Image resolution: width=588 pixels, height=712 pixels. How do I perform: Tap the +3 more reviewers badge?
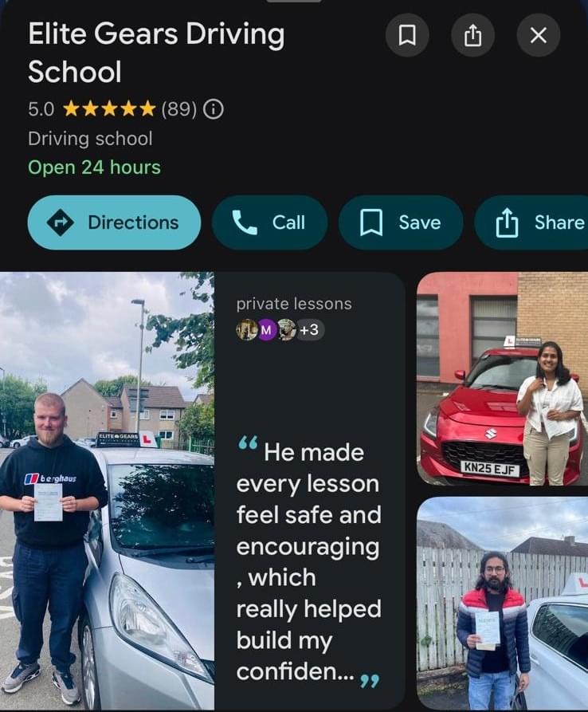(x=309, y=330)
